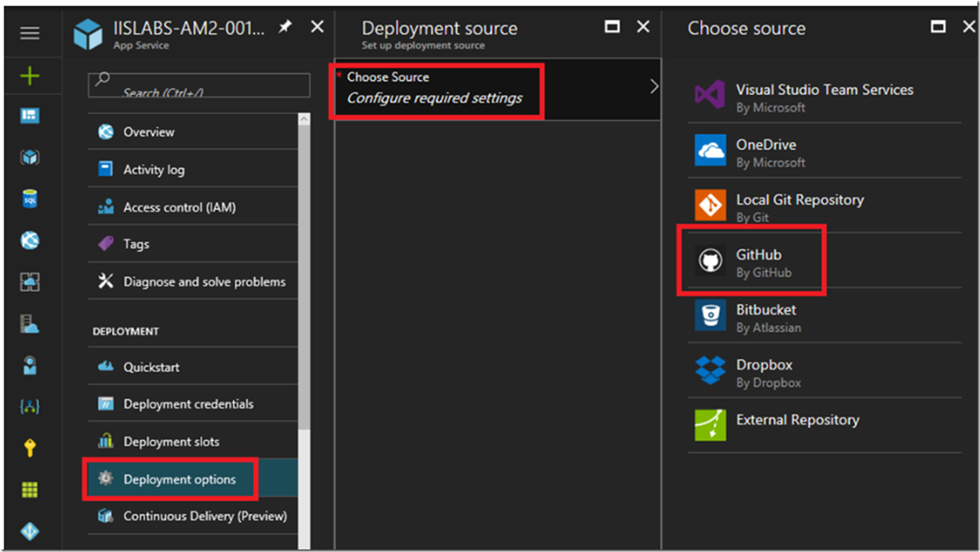Click the green plus New resource icon
Viewport: 980px width, 552px height.
click(x=30, y=76)
